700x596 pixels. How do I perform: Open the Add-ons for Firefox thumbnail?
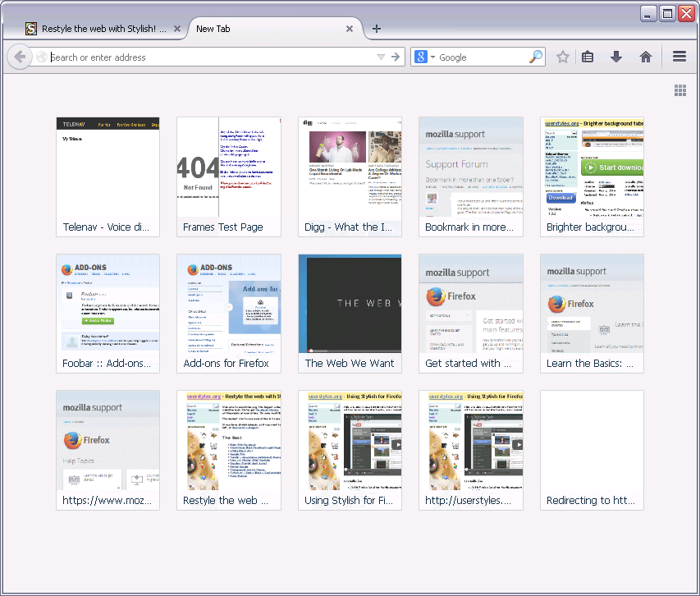[x=228, y=313]
